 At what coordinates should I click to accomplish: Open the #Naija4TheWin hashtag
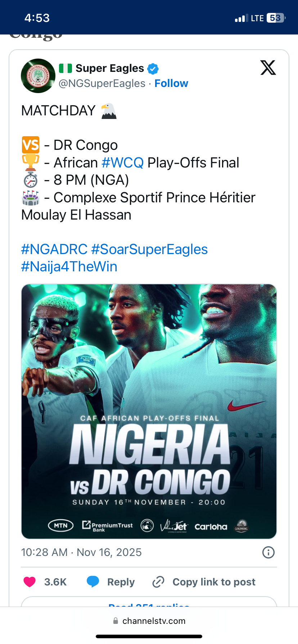click(69, 267)
